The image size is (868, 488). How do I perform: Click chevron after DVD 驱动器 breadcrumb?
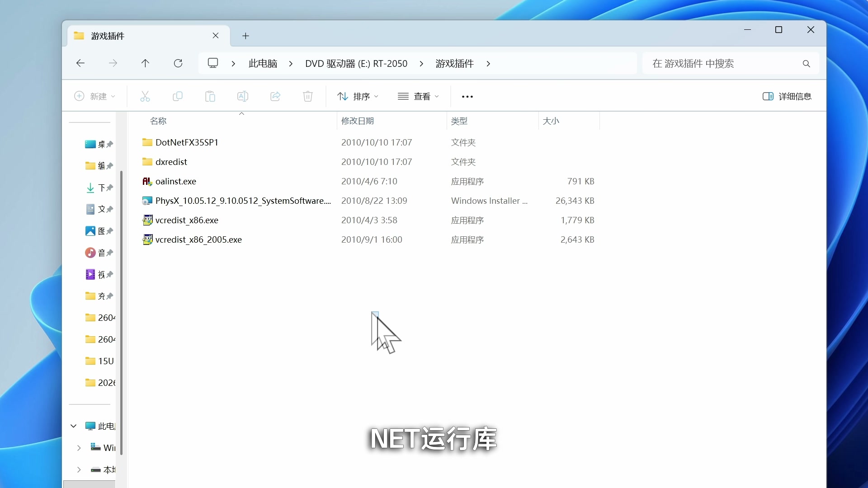click(421, 64)
